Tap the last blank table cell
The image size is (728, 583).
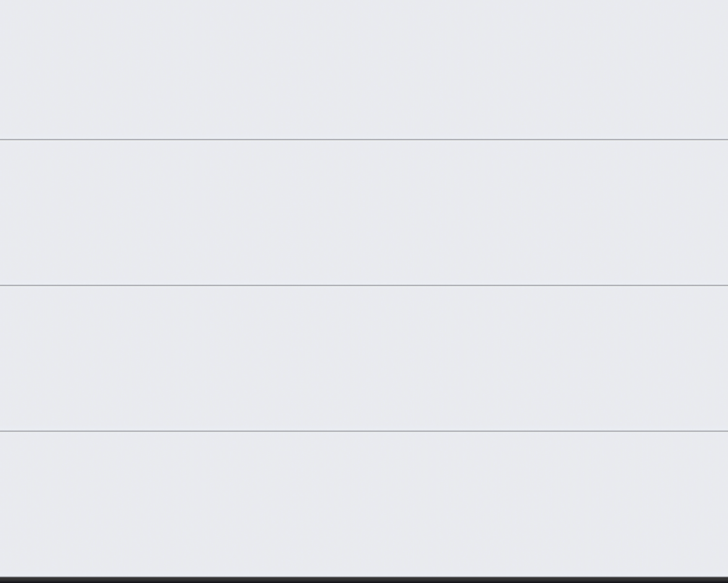364,504
